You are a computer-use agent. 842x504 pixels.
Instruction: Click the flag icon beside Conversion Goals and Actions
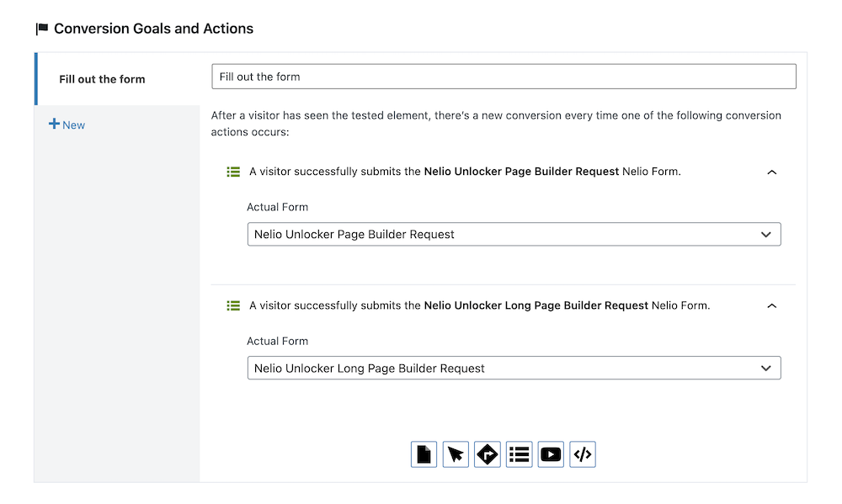42,29
